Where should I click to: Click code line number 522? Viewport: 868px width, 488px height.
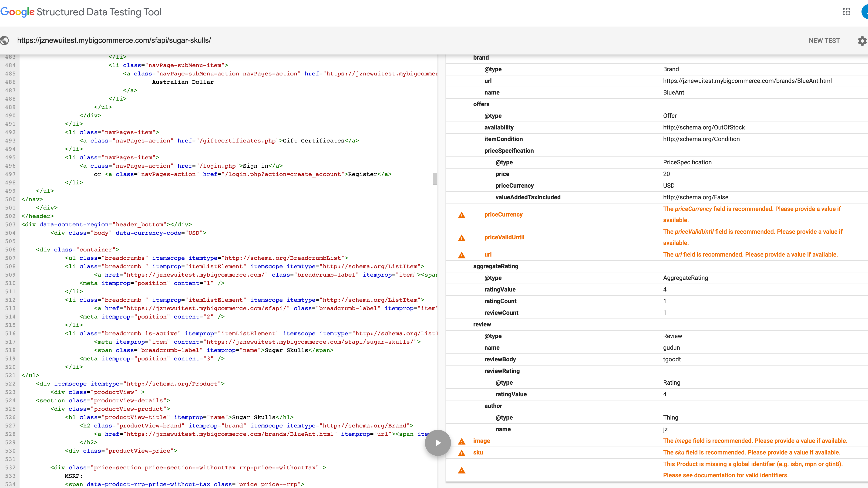[x=10, y=383]
